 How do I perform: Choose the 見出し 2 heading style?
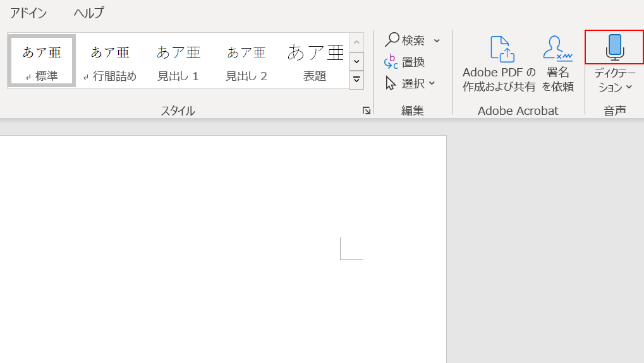coord(246,61)
